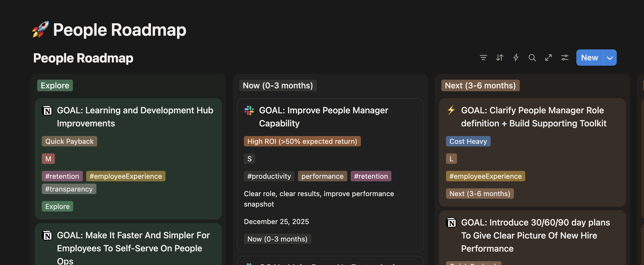644x265 pixels.
Task: Open the Introduce 30/60/90 day plans card
Action: coord(535,235)
